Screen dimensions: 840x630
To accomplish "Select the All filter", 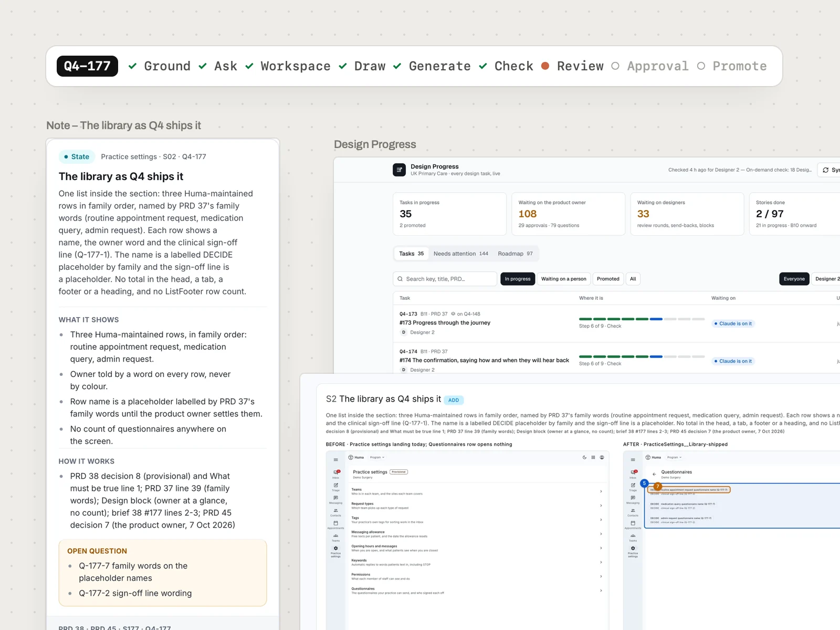I will [633, 279].
